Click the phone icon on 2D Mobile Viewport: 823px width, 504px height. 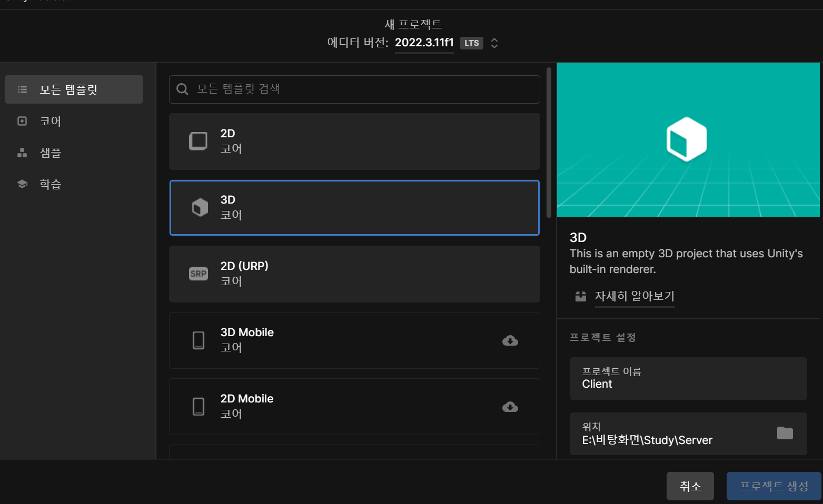pos(199,407)
